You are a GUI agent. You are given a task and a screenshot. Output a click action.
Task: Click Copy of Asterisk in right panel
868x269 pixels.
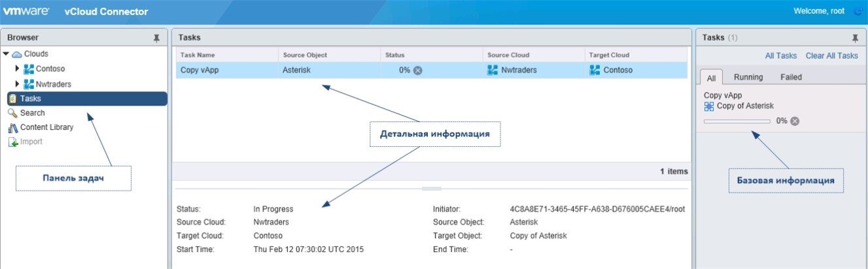[746, 106]
